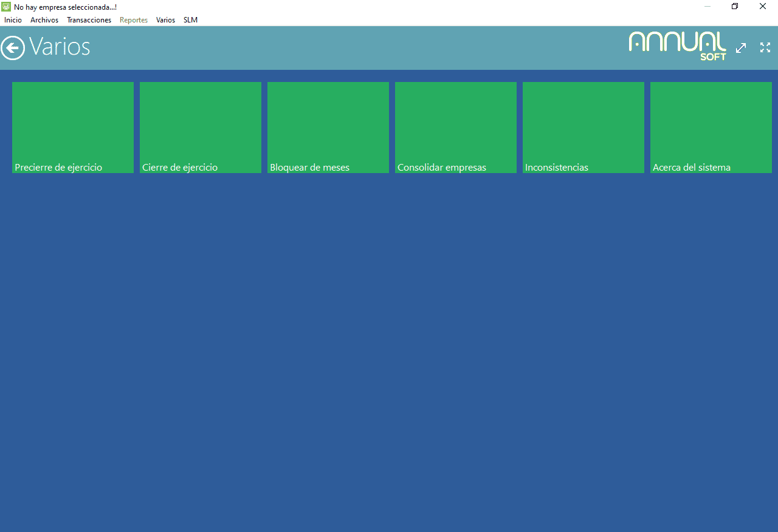778x532 pixels.
Task: Click the Annual Soft logo
Action: click(677, 46)
